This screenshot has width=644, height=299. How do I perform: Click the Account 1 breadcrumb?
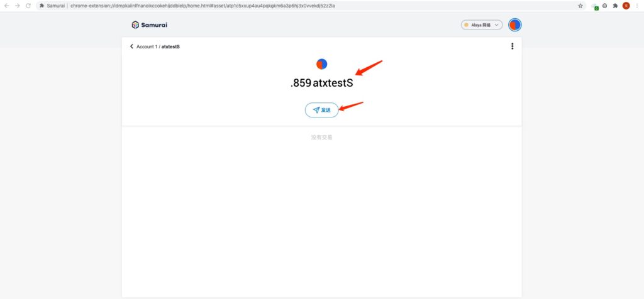tap(147, 46)
